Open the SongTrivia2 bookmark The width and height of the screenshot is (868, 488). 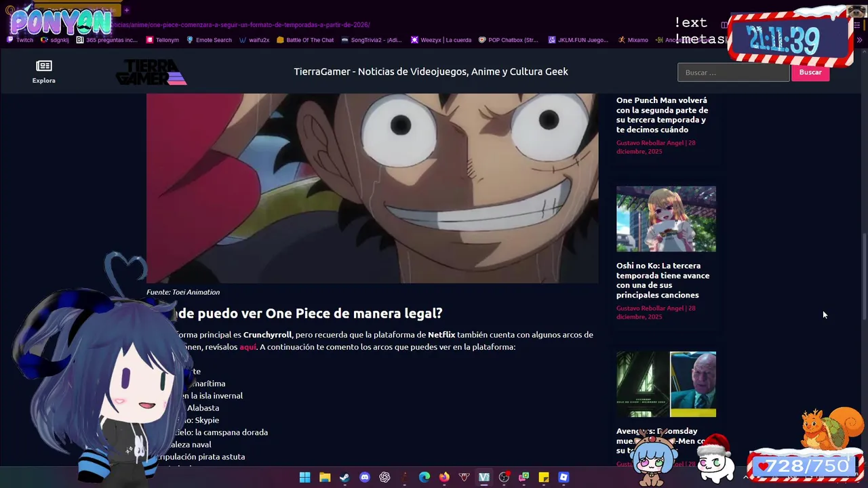pyautogui.click(x=372, y=40)
